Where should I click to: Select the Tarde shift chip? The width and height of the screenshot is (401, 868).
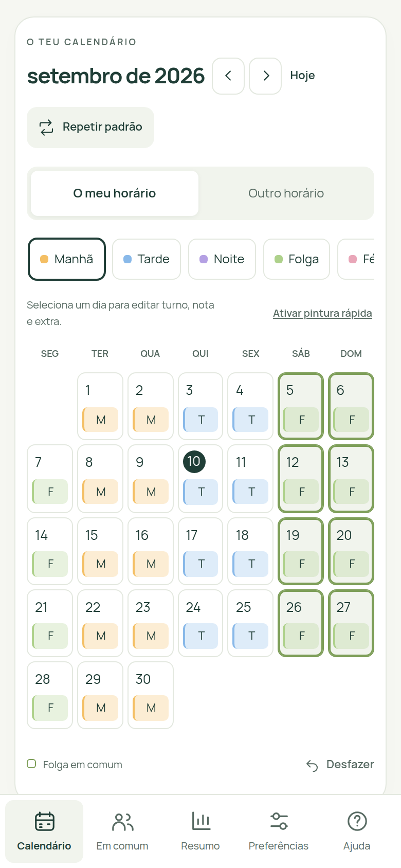coord(147,259)
